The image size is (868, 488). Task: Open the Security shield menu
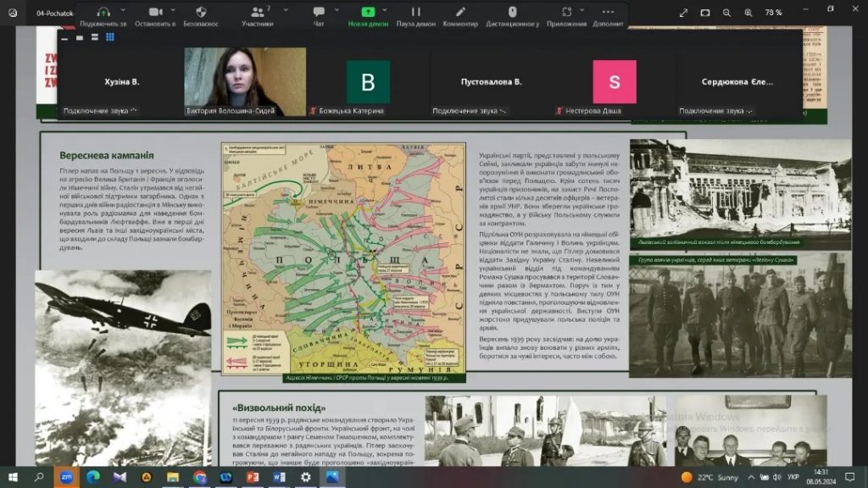[x=201, y=12]
